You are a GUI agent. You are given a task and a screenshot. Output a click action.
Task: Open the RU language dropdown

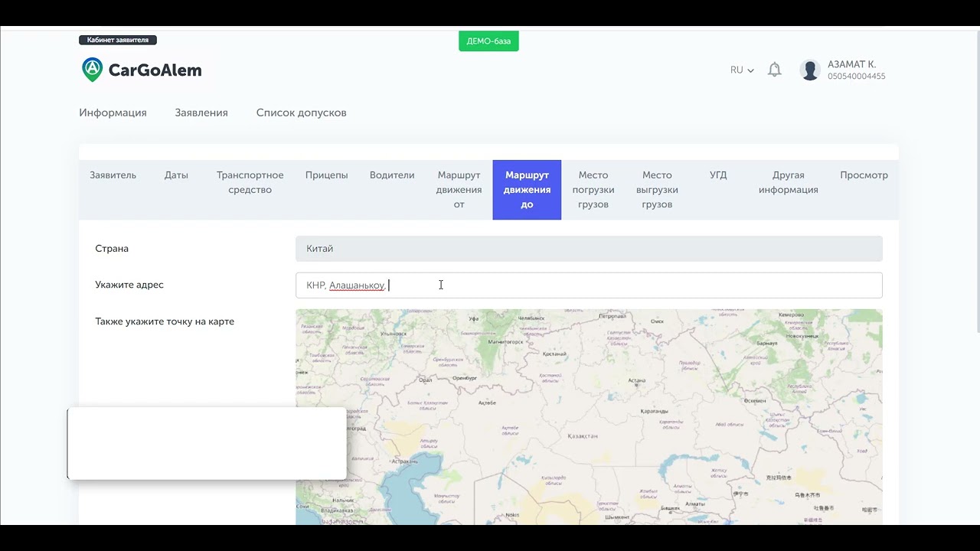point(742,70)
